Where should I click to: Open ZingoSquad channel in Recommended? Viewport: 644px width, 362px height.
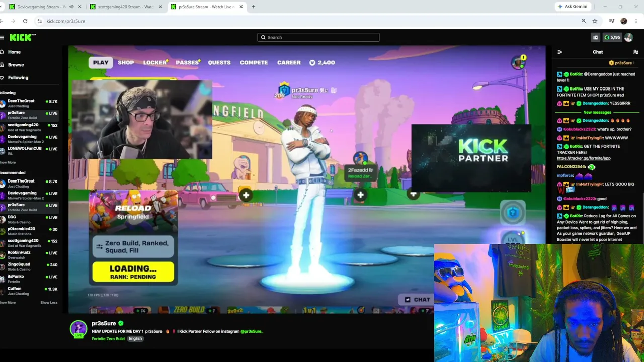[x=29, y=266]
